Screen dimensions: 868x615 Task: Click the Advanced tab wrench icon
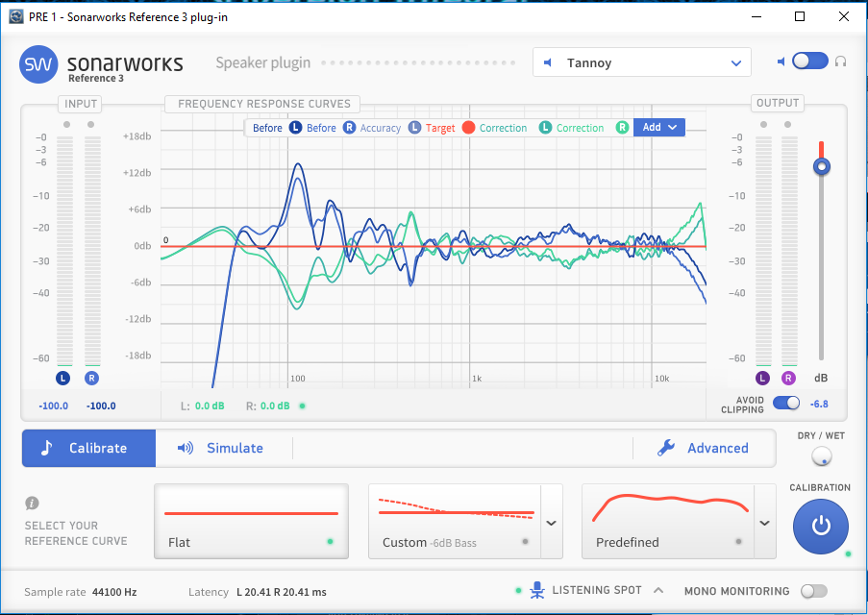666,447
